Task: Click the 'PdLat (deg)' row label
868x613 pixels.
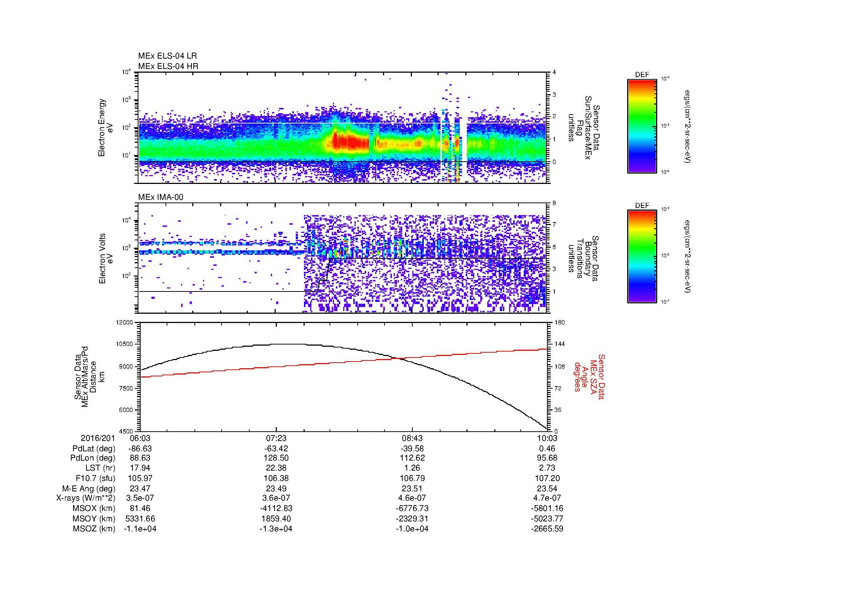Action: tap(94, 449)
